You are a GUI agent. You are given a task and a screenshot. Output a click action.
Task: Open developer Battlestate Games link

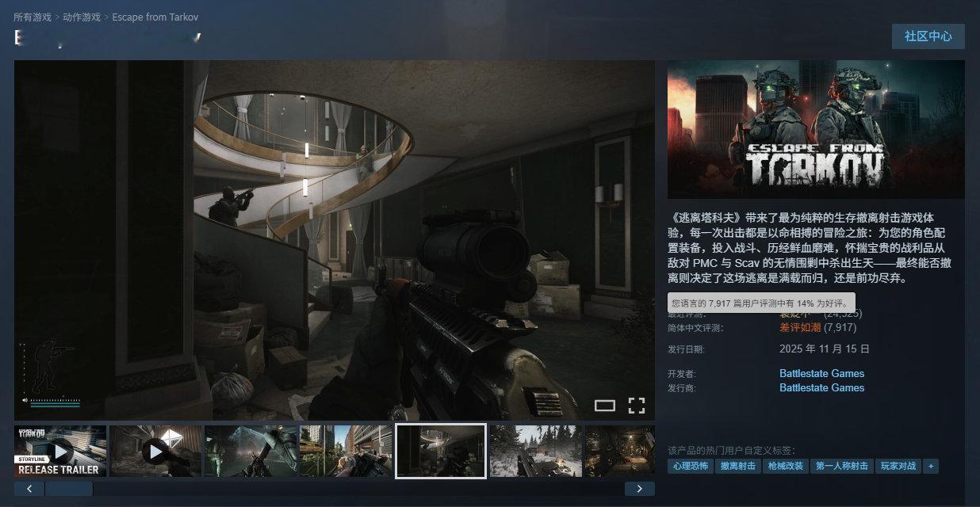point(821,373)
